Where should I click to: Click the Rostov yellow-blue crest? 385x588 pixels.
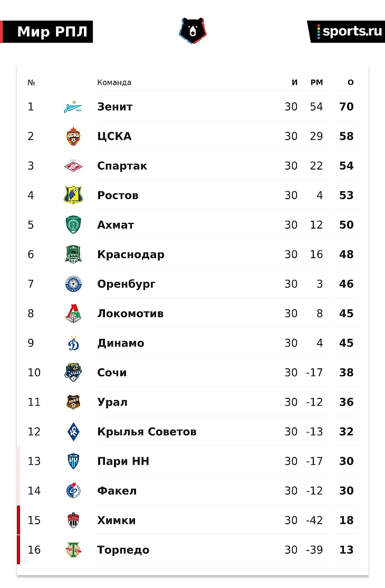pyautogui.click(x=73, y=195)
